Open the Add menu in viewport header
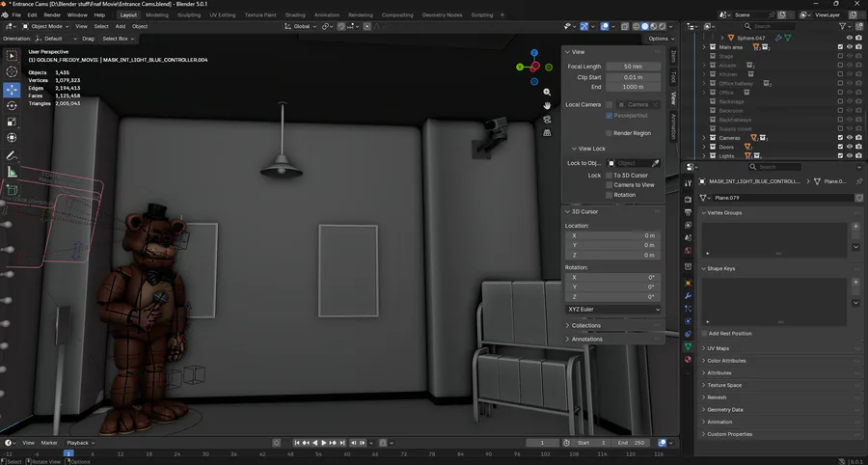 [x=121, y=27]
